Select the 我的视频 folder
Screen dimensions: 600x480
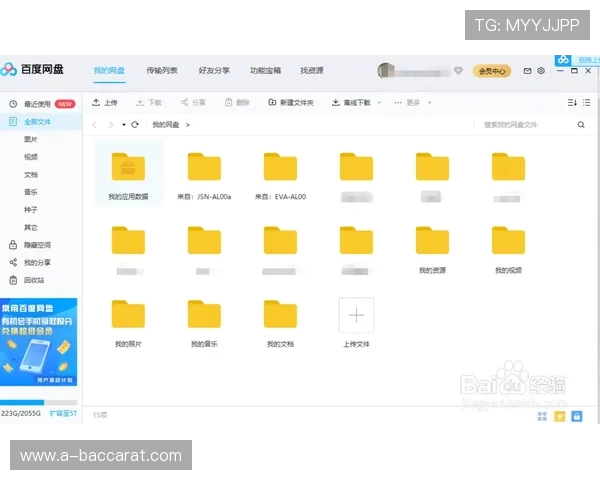pos(509,250)
